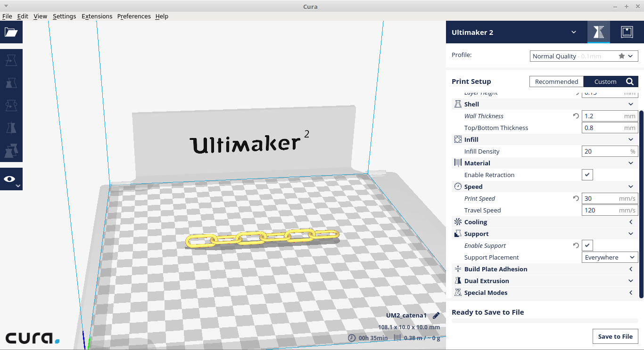Select the Scale tool in left toolbar
The width and height of the screenshot is (644, 350).
tap(11, 83)
